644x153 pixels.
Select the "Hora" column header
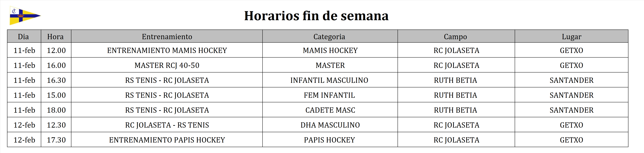[x=55, y=37]
